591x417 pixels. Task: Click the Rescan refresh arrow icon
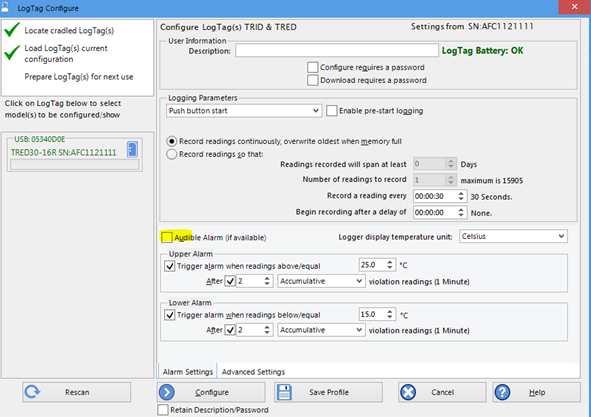(x=32, y=392)
